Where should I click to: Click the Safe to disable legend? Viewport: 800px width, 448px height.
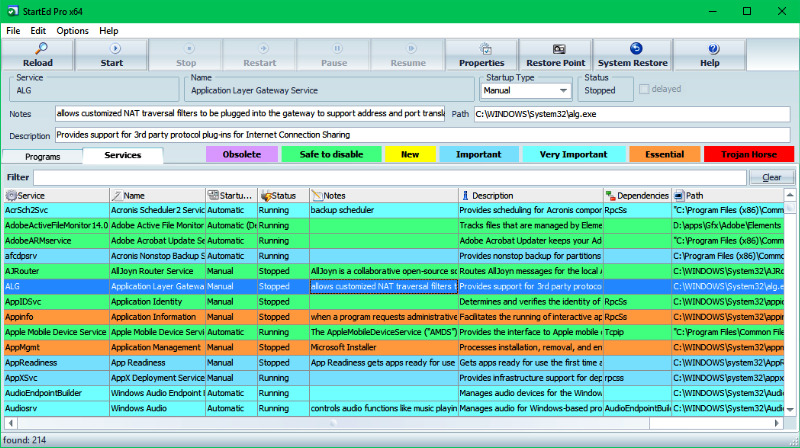click(331, 154)
